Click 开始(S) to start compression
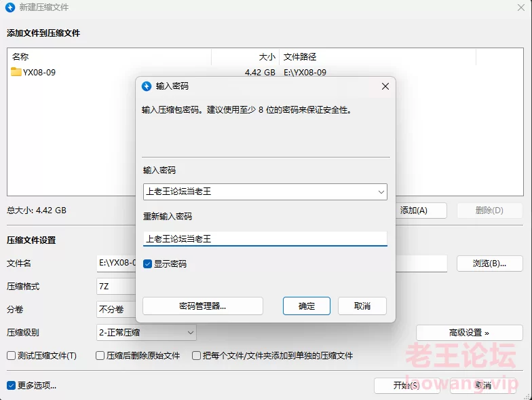This screenshot has width=532, height=400. [407, 386]
